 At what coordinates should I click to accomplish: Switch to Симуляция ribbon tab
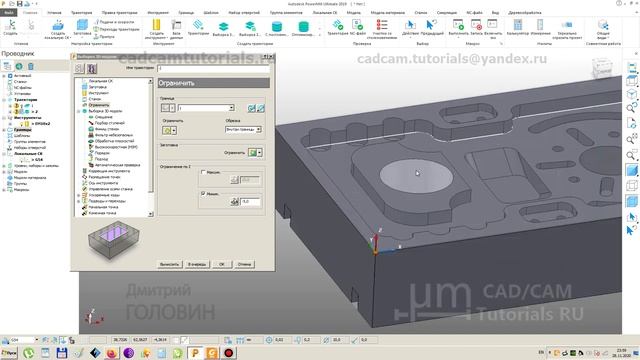(447, 13)
